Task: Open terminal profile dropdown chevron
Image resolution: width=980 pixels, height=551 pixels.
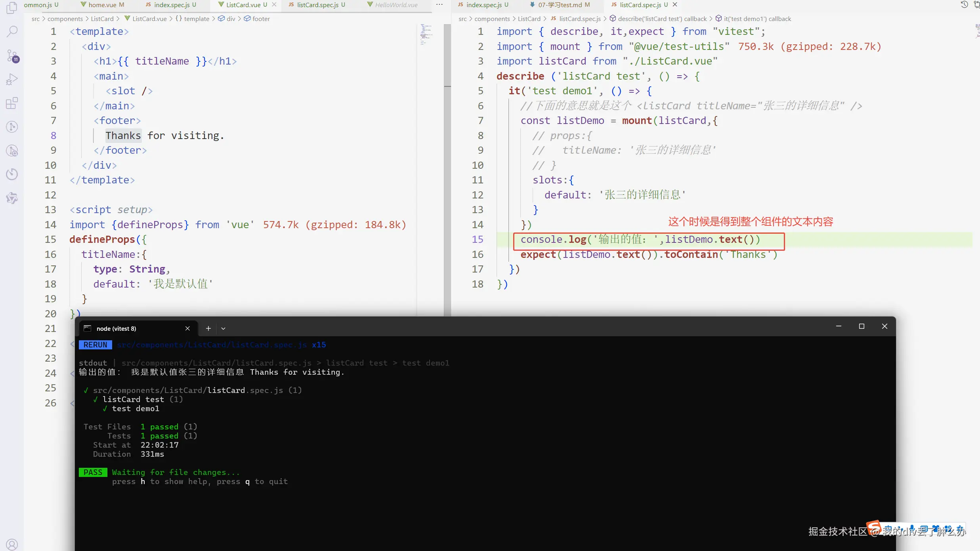Action: pos(223,328)
